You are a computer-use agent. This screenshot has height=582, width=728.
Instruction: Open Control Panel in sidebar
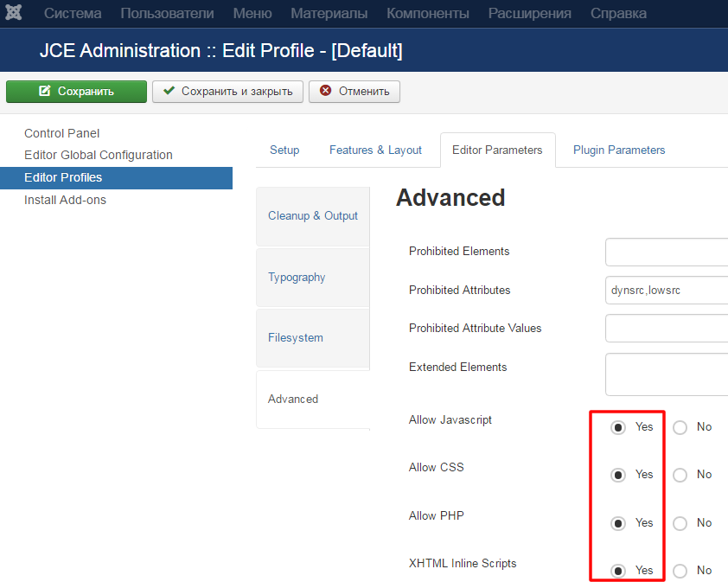[61, 133]
